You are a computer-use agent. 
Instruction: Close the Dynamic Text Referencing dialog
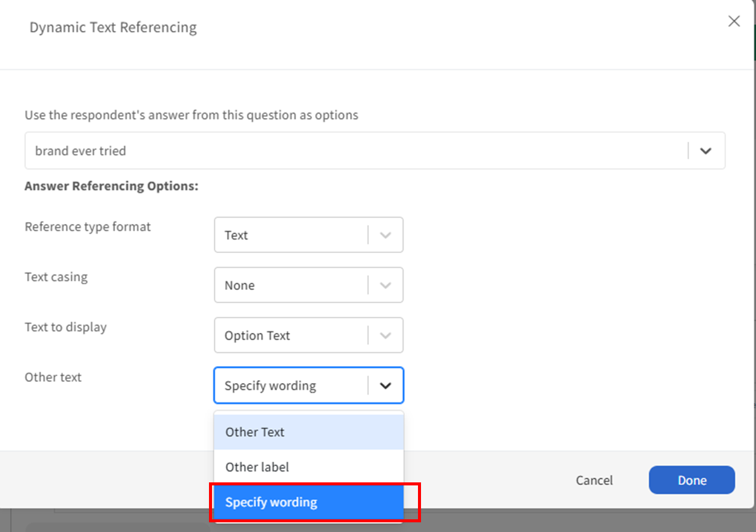pyautogui.click(x=734, y=22)
